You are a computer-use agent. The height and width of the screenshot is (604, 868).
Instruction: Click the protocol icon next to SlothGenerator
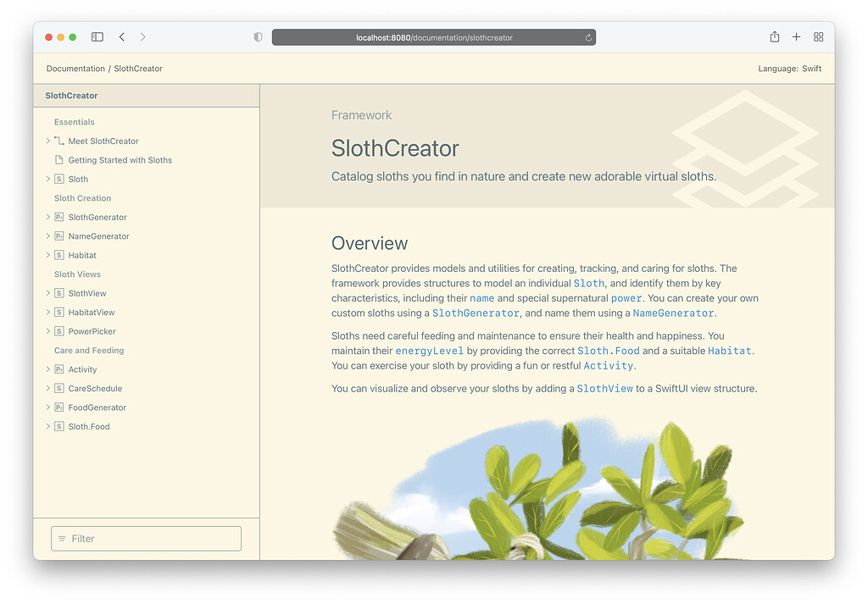59,217
